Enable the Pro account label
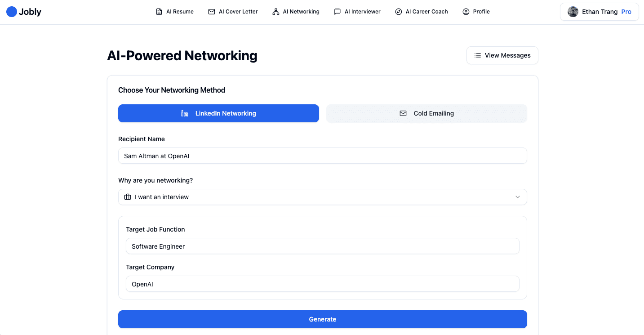This screenshot has height=335, width=644. (626, 12)
